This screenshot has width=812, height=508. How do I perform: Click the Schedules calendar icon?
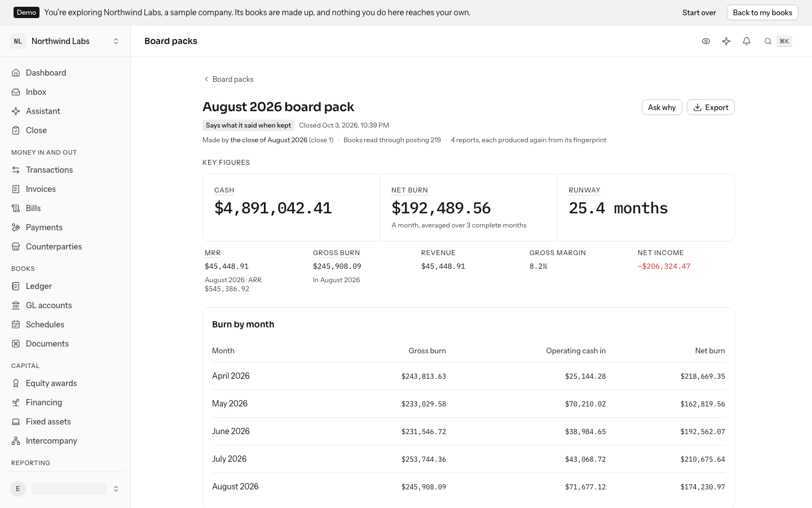[16, 325]
